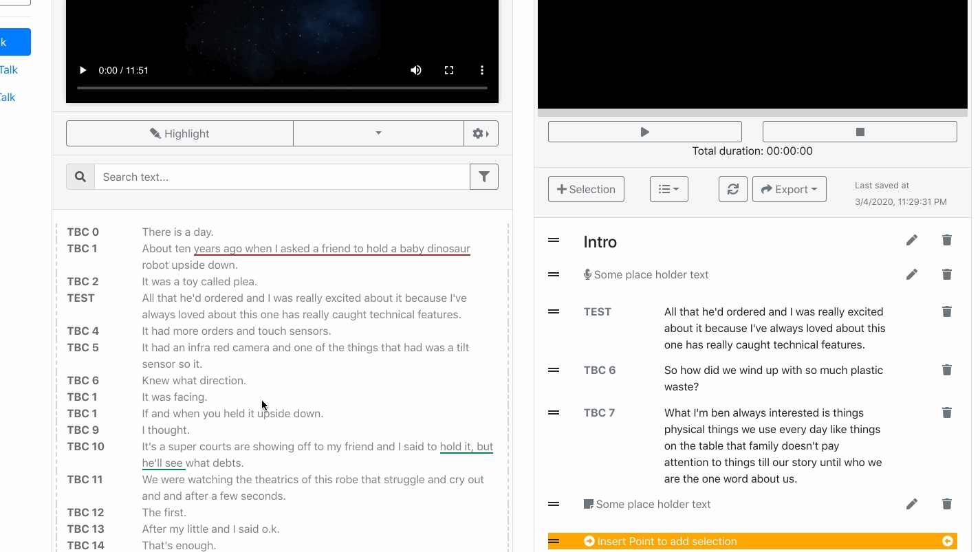Viewport: 980px width, 552px height.
Task: Grab the microphone placeholder row handle
Action: (554, 274)
